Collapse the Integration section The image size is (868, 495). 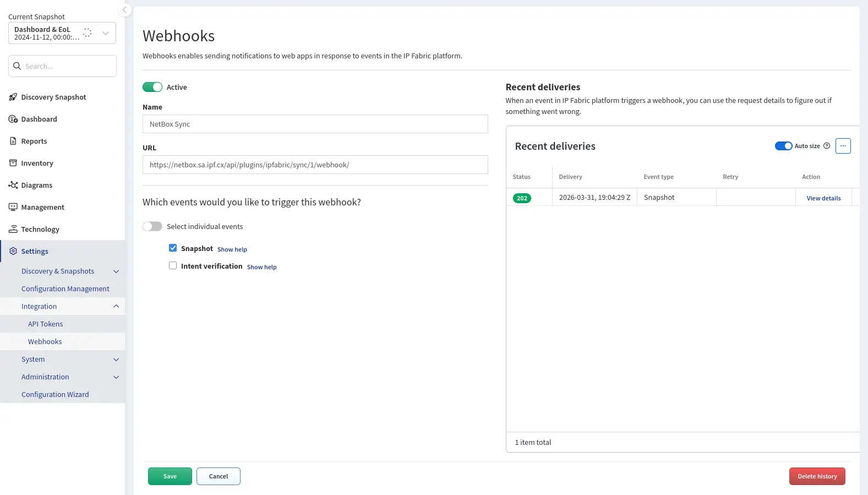pyautogui.click(x=116, y=307)
